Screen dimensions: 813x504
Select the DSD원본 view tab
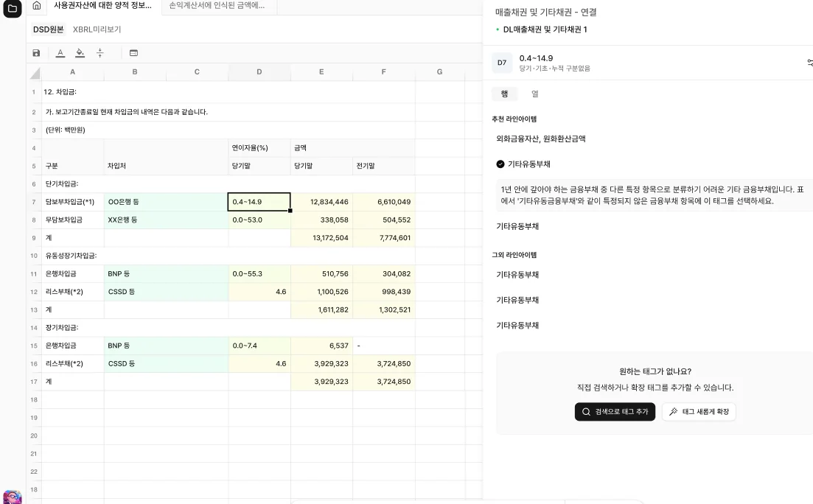tap(48, 29)
